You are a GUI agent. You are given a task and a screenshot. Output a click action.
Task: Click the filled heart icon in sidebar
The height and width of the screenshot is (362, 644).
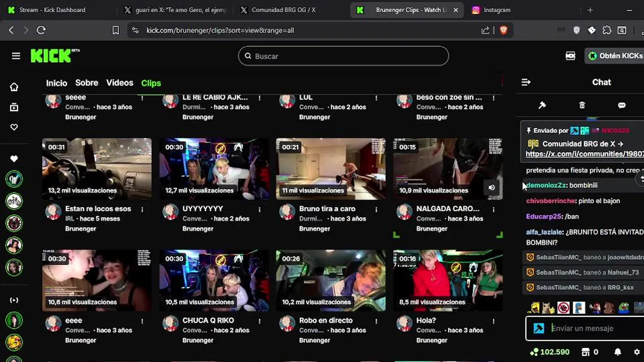(x=14, y=159)
